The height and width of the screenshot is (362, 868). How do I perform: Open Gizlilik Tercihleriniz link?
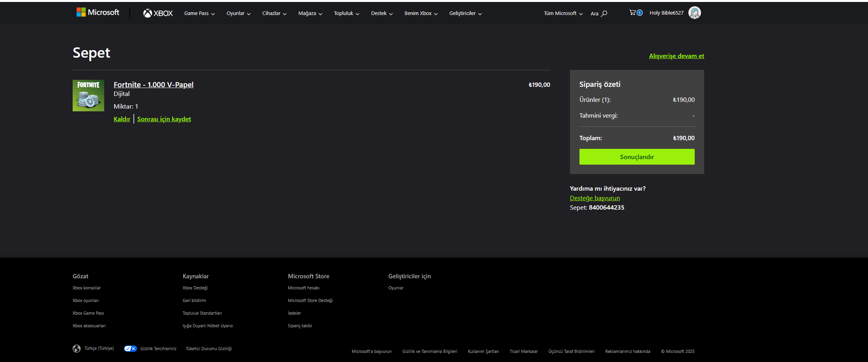tap(158, 349)
